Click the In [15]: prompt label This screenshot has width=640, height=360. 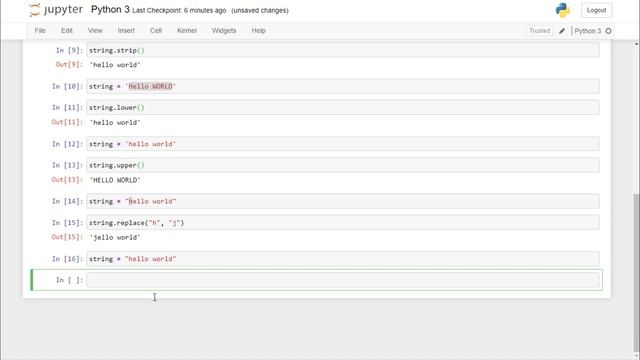pos(67,223)
